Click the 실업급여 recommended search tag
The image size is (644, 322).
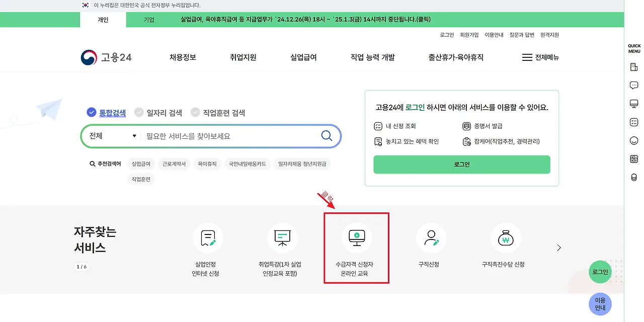point(141,164)
